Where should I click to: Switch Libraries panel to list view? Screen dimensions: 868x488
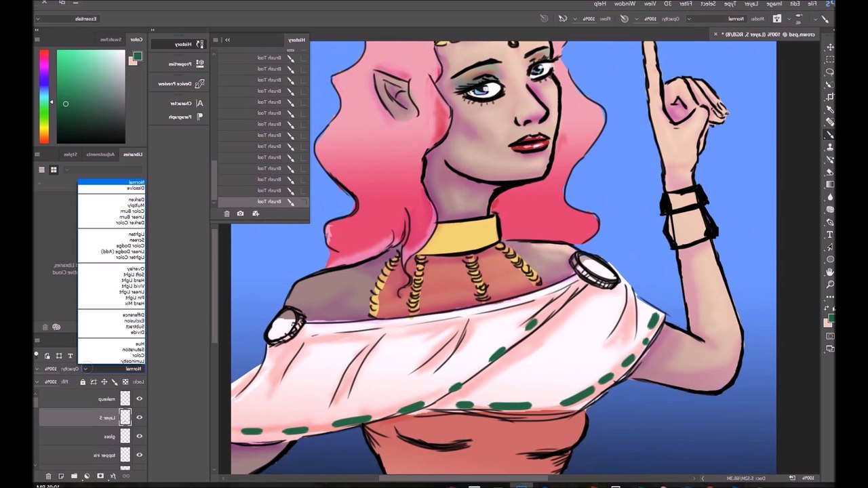tap(42, 169)
